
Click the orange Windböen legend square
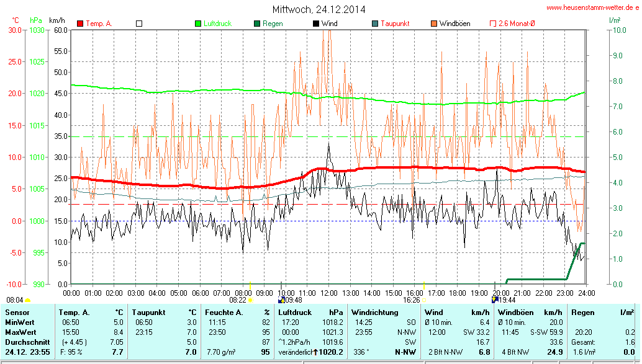coord(434,24)
